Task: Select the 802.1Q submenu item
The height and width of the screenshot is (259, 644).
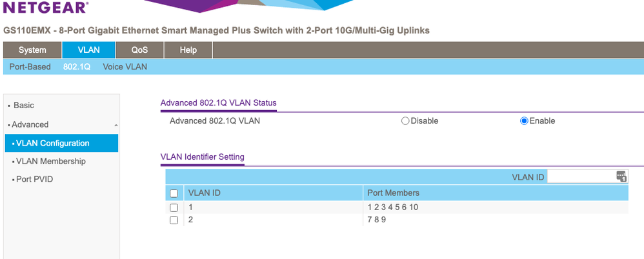Action: 76,67
